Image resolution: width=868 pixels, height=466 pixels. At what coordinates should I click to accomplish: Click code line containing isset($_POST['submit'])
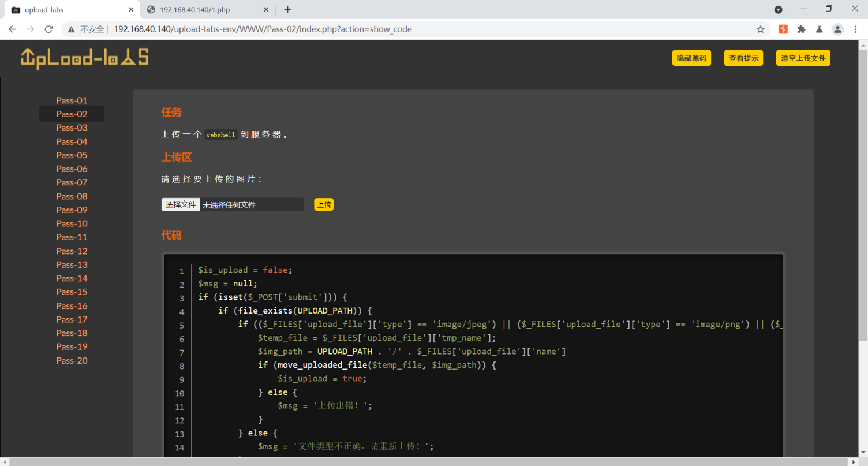pos(272,297)
